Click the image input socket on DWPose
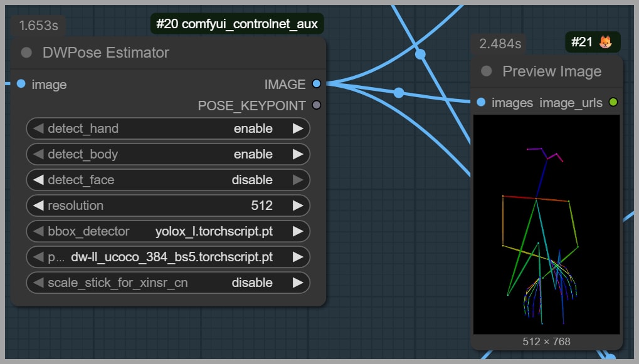Viewport: 639px width, 364px height. (x=21, y=84)
